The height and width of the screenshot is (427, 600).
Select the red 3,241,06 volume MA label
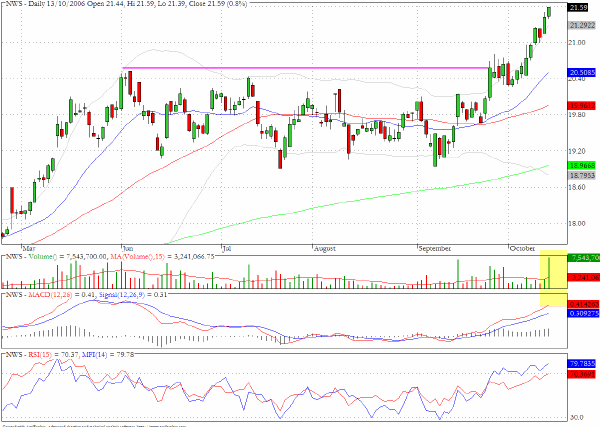tap(584, 277)
